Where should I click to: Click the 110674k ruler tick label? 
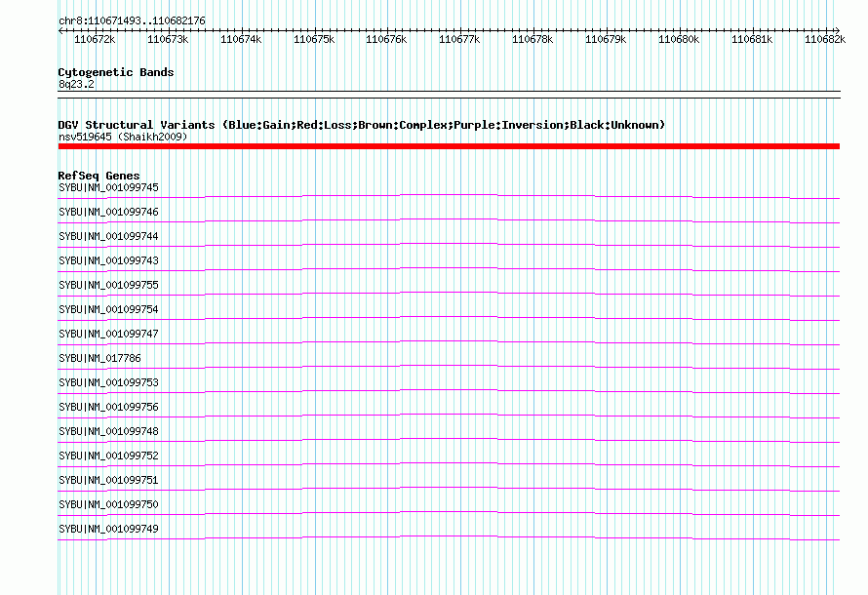(241, 39)
